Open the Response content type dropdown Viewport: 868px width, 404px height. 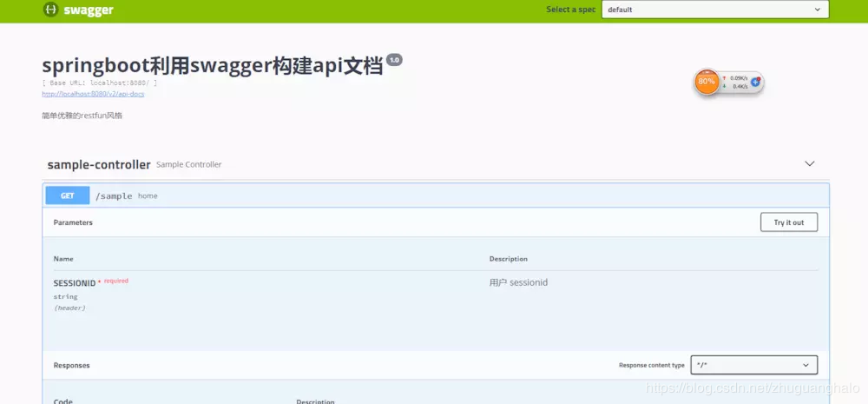click(x=754, y=365)
